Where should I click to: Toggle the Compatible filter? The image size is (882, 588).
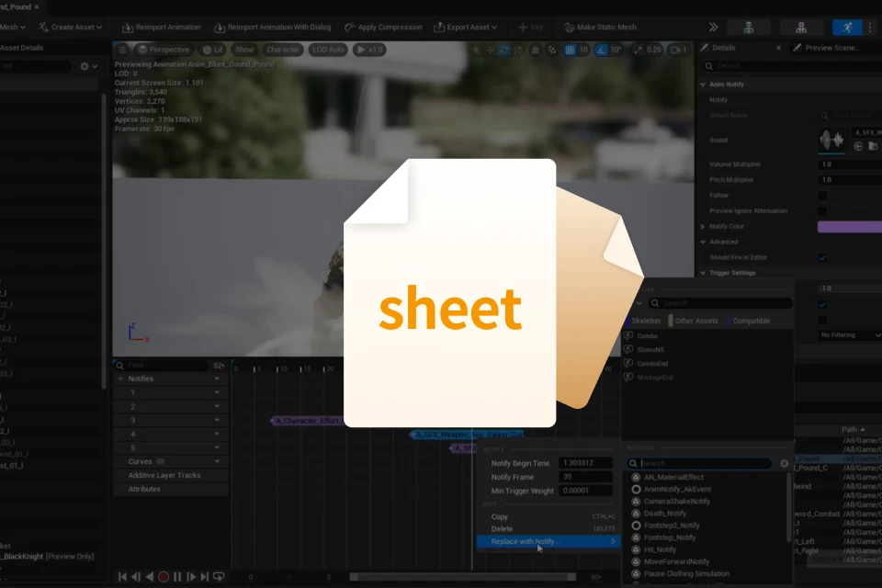[x=748, y=321]
